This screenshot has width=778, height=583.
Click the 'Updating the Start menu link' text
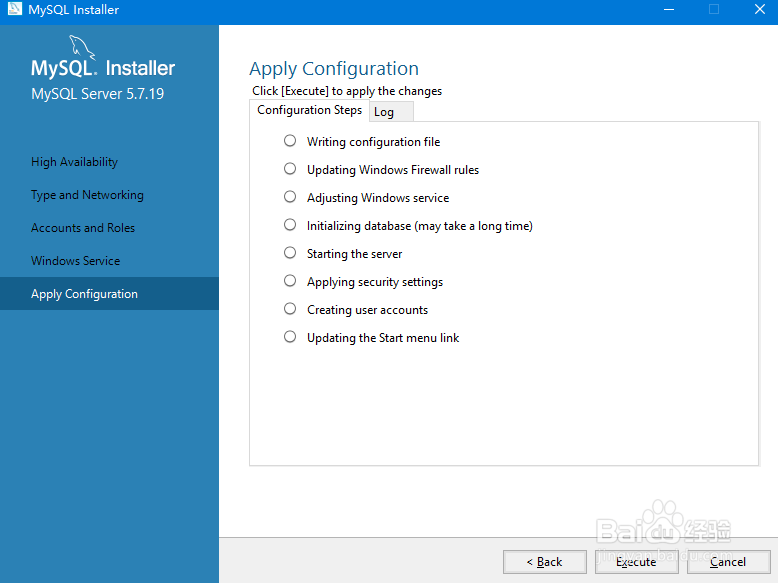[x=383, y=338]
